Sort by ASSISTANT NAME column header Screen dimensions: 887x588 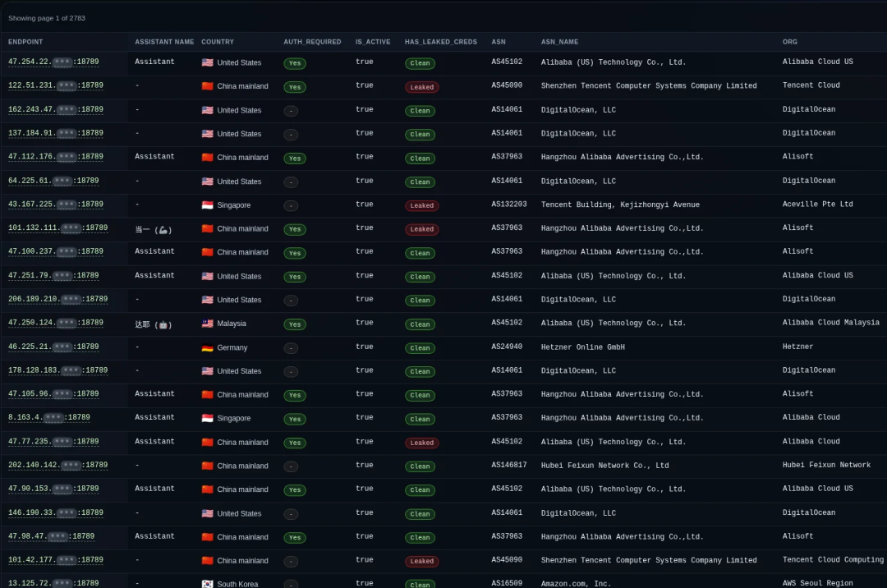(x=164, y=42)
